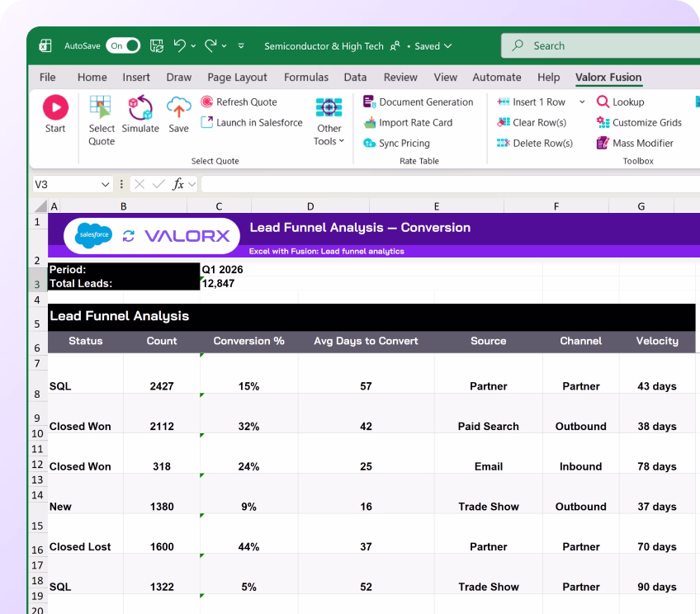Undo the last action
Screen dimensions: 700x614
coord(180,45)
